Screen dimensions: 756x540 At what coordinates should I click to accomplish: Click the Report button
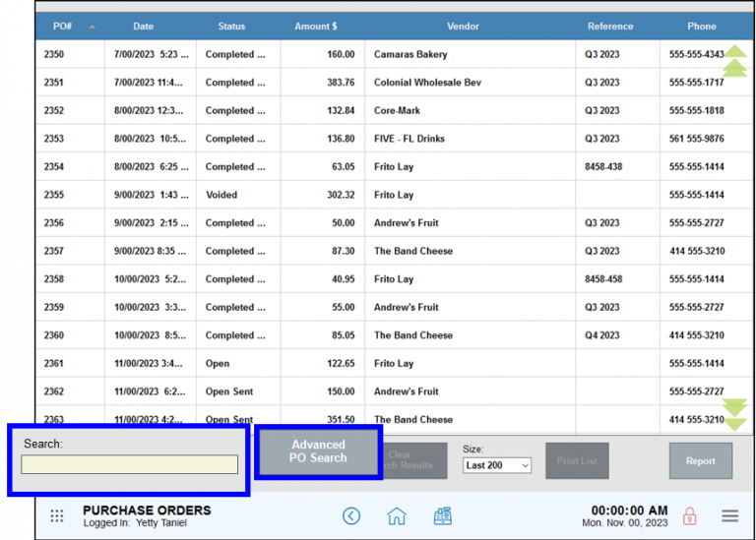701,461
